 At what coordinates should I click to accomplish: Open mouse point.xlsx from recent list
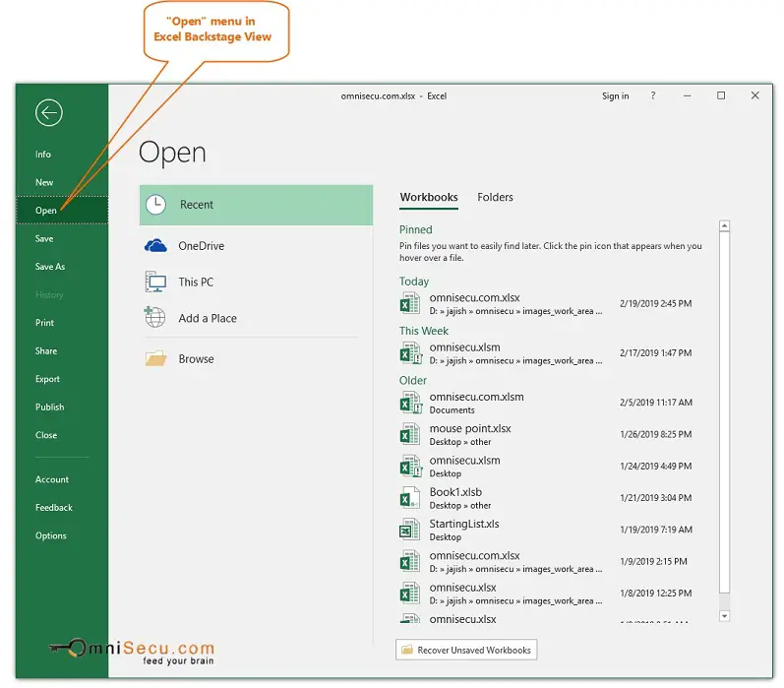pyautogui.click(x=470, y=429)
